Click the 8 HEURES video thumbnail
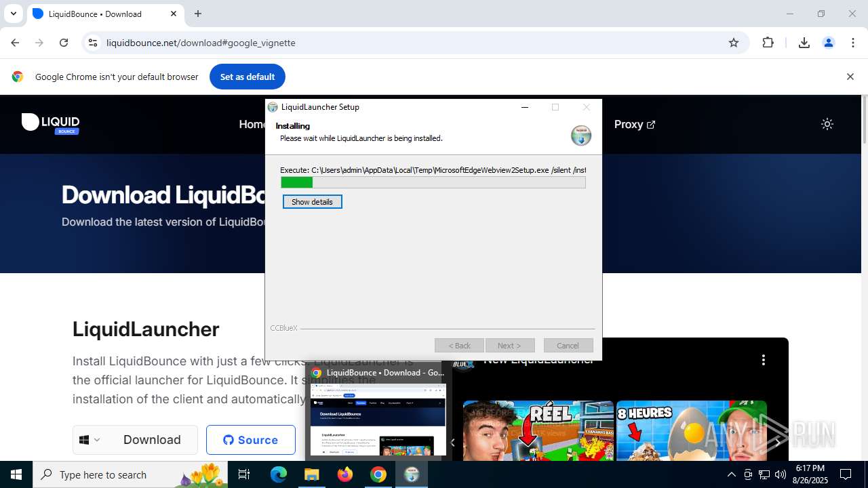Screen dimensions: 868x488 (691, 430)
